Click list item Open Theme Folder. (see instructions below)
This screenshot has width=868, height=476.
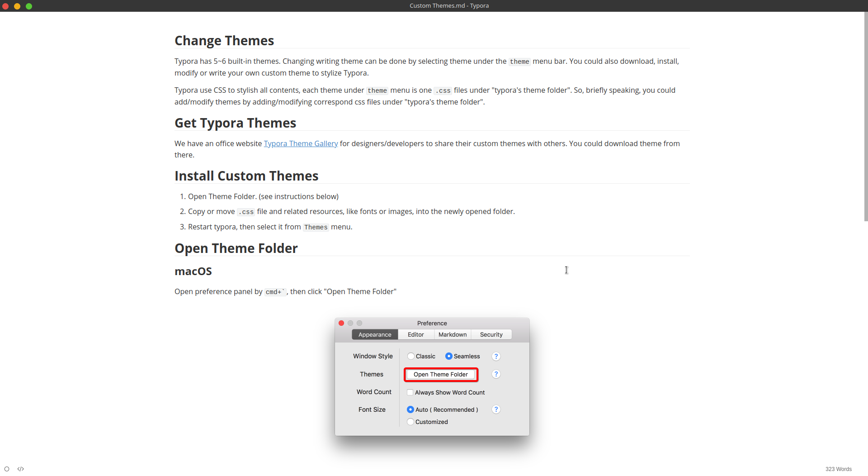263,196
